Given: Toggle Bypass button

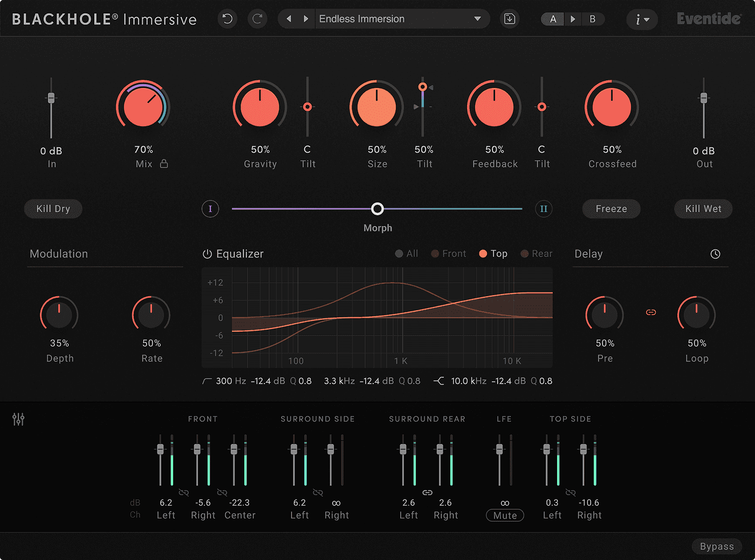Looking at the screenshot, I should (x=717, y=547).
